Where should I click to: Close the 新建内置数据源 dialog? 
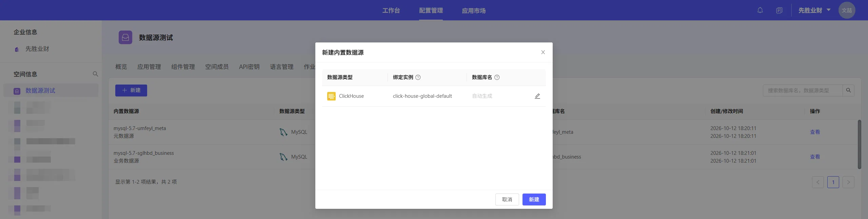coord(543,52)
